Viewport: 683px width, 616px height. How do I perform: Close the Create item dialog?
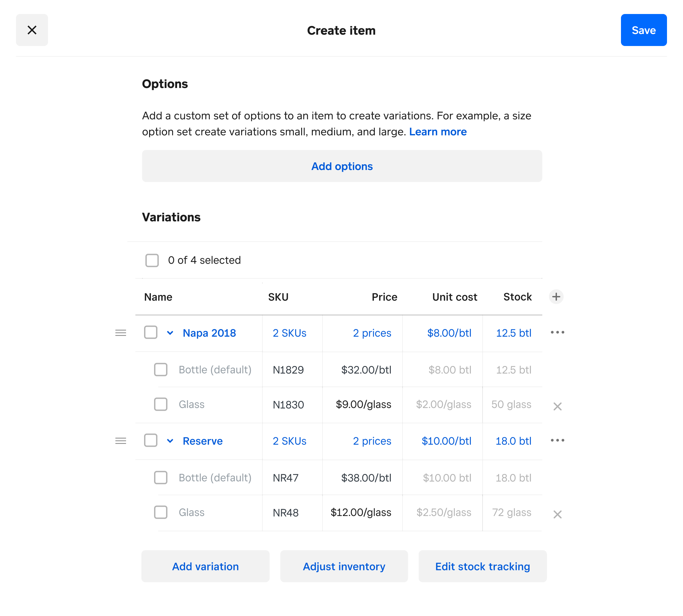coord(32,30)
